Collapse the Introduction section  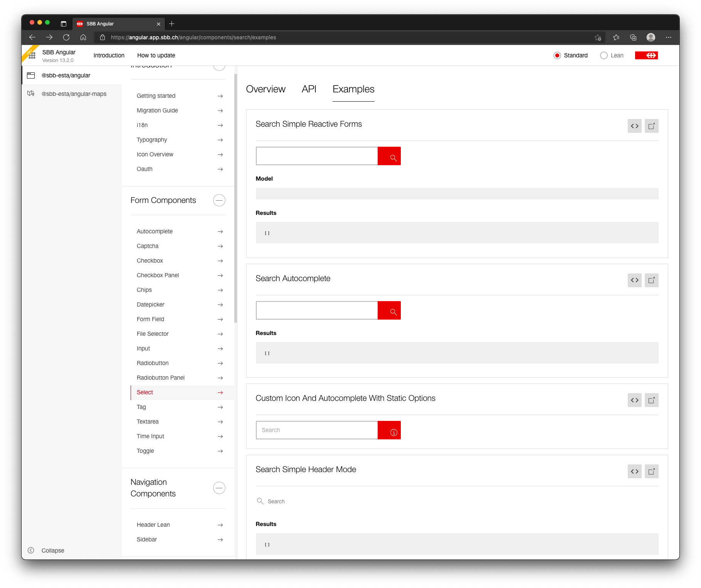coord(219,66)
